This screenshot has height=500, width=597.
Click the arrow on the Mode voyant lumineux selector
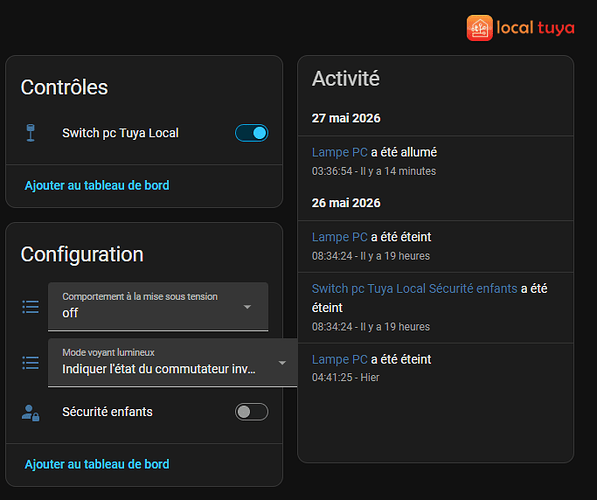(282, 363)
